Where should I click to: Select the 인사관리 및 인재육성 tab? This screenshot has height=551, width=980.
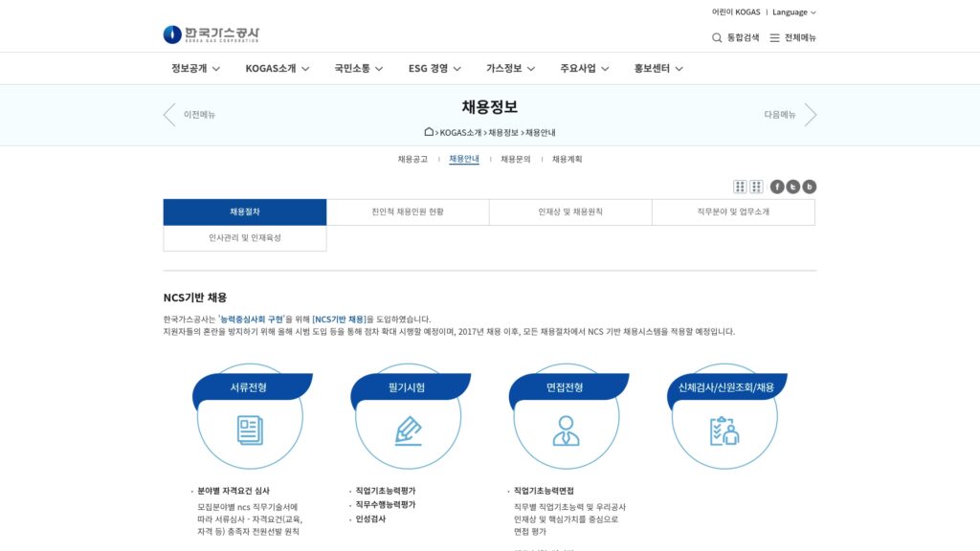tap(244, 238)
